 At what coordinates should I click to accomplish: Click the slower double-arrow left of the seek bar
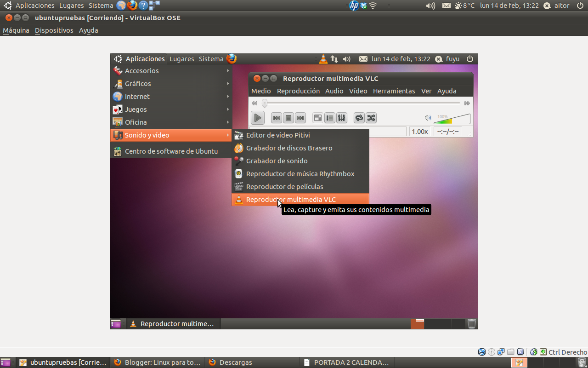(254, 103)
